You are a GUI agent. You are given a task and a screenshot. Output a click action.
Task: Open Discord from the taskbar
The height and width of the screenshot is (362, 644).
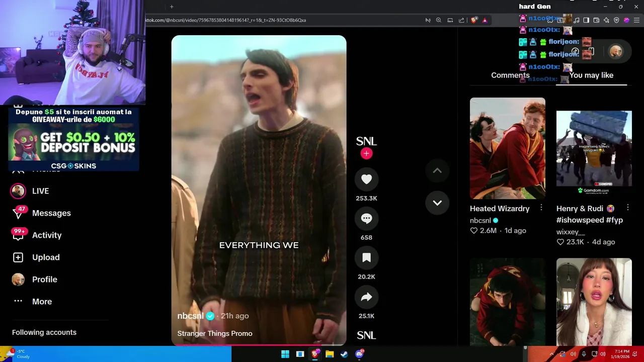pos(359,354)
